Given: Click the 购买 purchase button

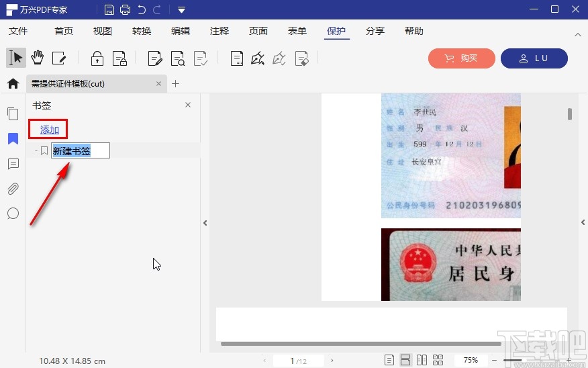Looking at the screenshot, I should 462,58.
